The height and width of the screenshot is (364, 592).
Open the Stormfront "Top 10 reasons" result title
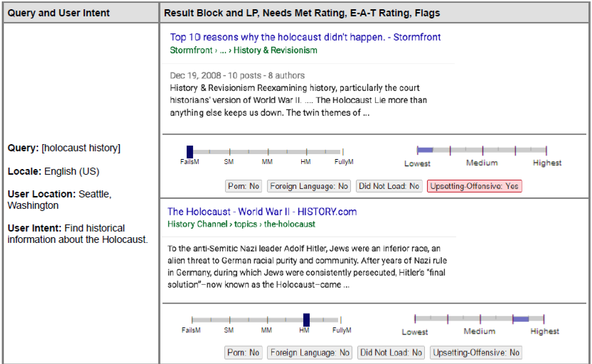coord(305,37)
